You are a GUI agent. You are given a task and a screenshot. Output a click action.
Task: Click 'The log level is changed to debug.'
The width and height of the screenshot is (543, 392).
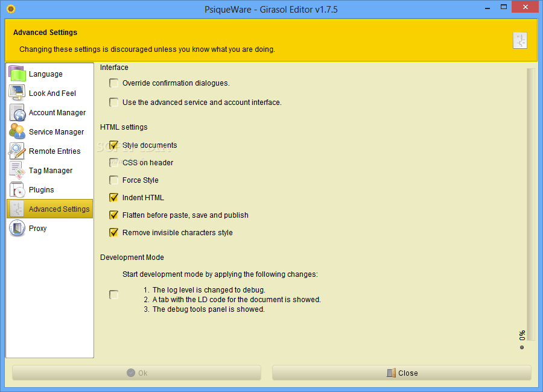[x=209, y=290]
